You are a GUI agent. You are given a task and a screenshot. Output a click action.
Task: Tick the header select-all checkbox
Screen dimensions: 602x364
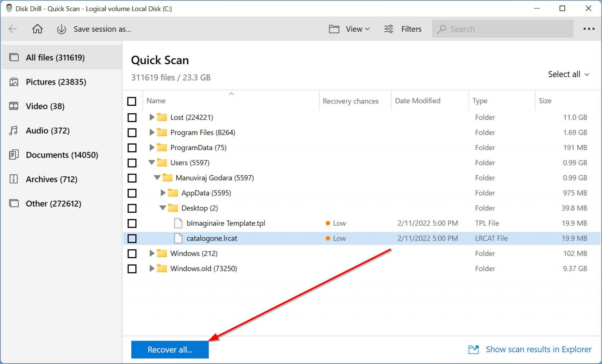coord(132,101)
